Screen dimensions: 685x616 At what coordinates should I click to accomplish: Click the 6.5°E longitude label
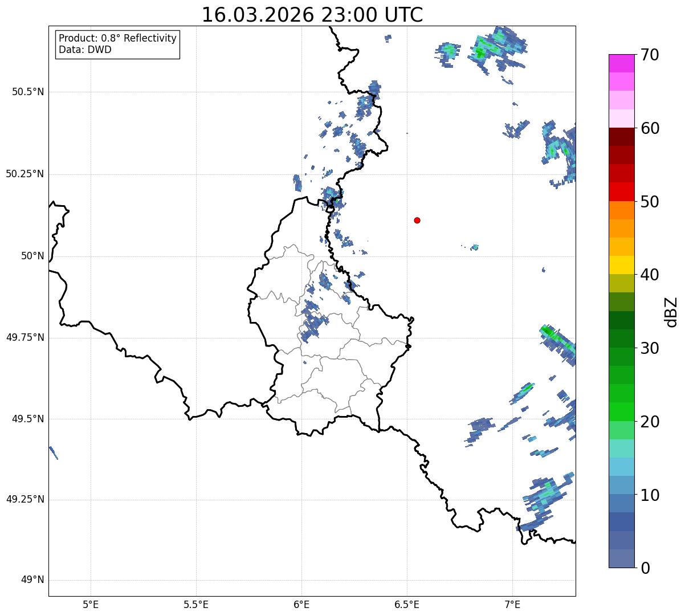click(x=407, y=605)
